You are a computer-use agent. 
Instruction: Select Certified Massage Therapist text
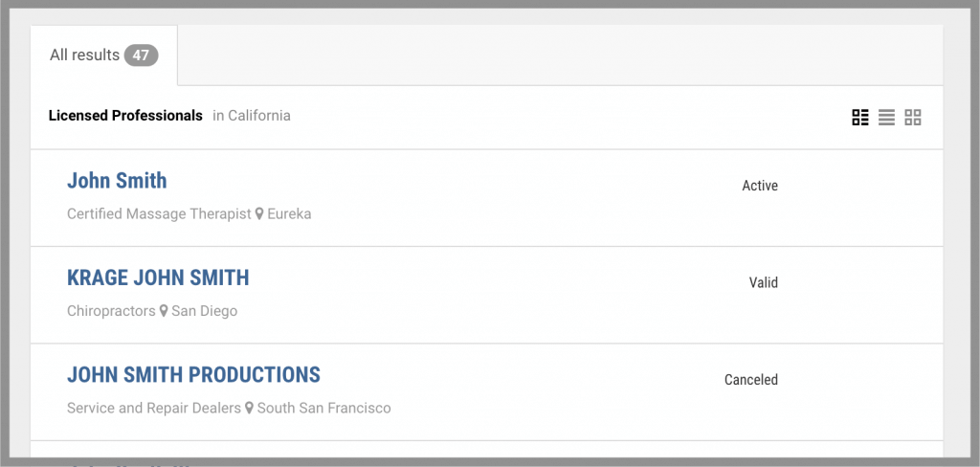coord(159,214)
